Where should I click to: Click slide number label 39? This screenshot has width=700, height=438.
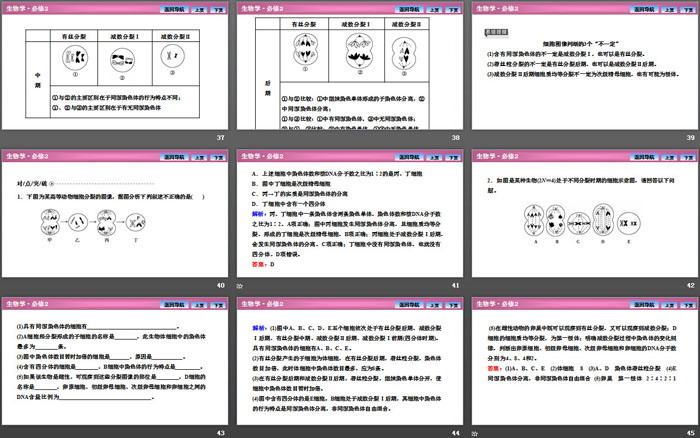[690, 138]
